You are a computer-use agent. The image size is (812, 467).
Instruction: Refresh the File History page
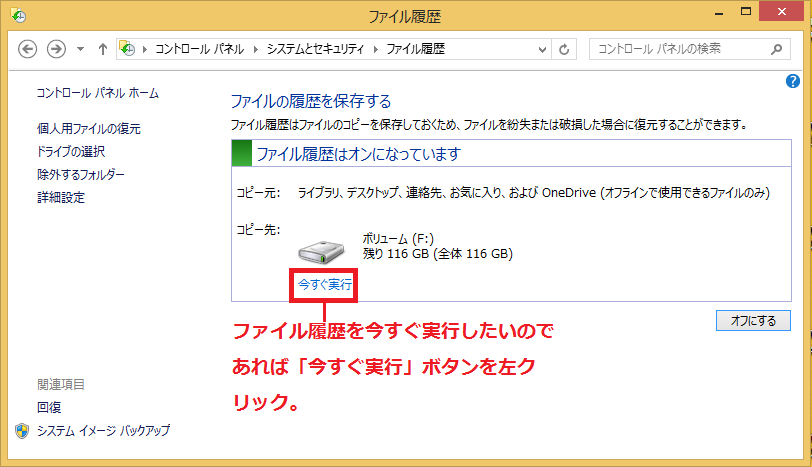click(x=564, y=50)
